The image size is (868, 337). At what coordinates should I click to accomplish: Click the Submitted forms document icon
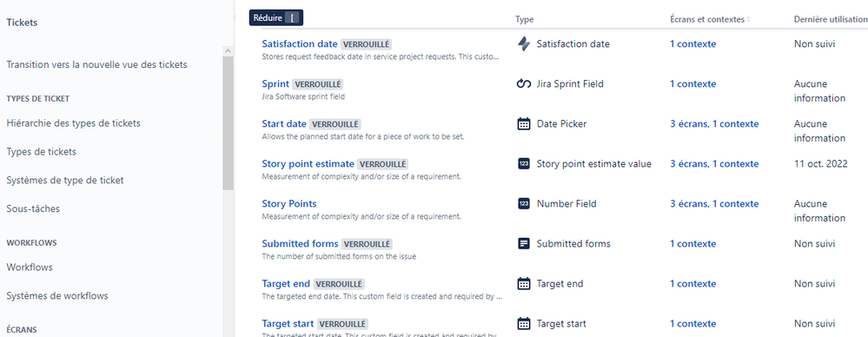[524, 243]
